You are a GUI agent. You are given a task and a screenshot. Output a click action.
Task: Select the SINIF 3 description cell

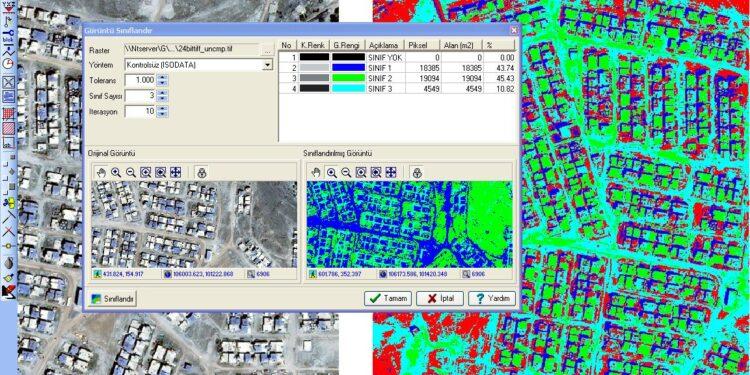click(x=386, y=88)
